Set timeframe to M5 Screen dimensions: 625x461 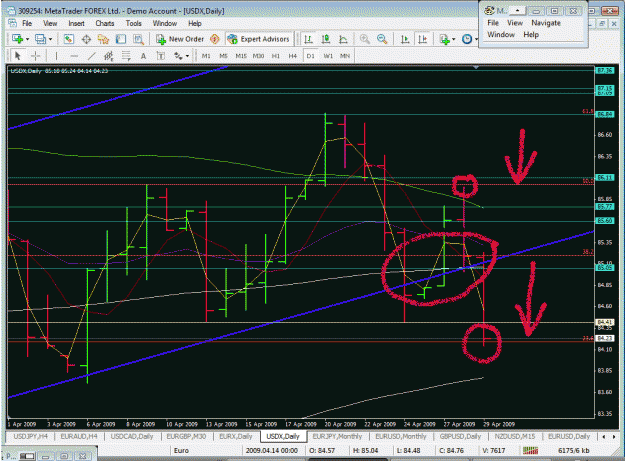point(223,56)
